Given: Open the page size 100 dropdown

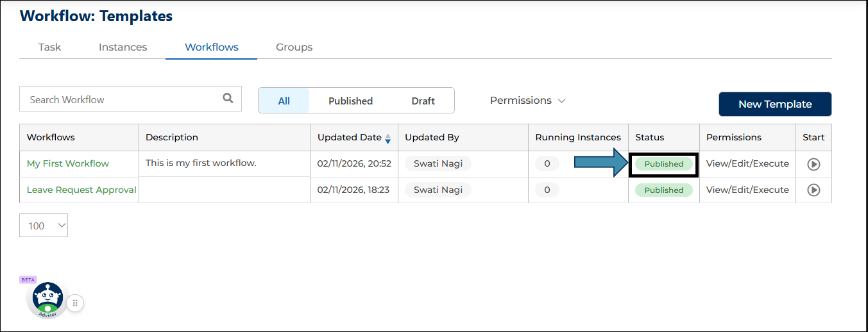Looking at the screenshot, I should [x=44, y=226].
